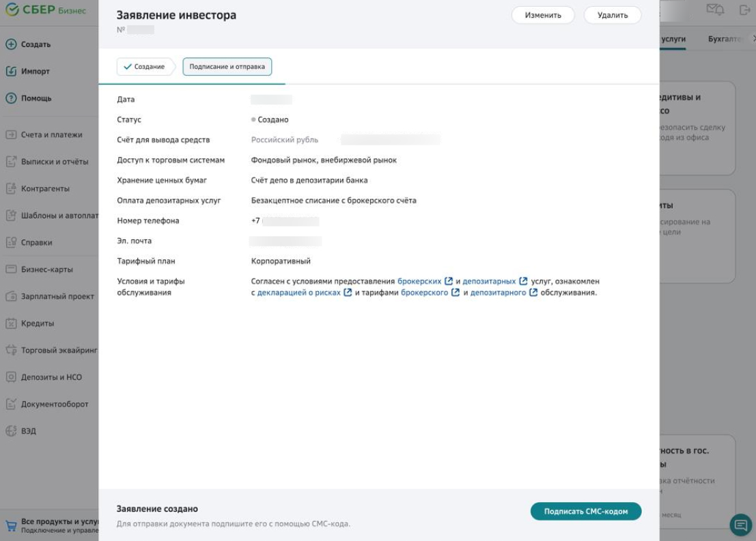756x541 pixels.
Task: Click the Бизнес-карты card icon
Action: pyautogui.click(x=11, y=269)
